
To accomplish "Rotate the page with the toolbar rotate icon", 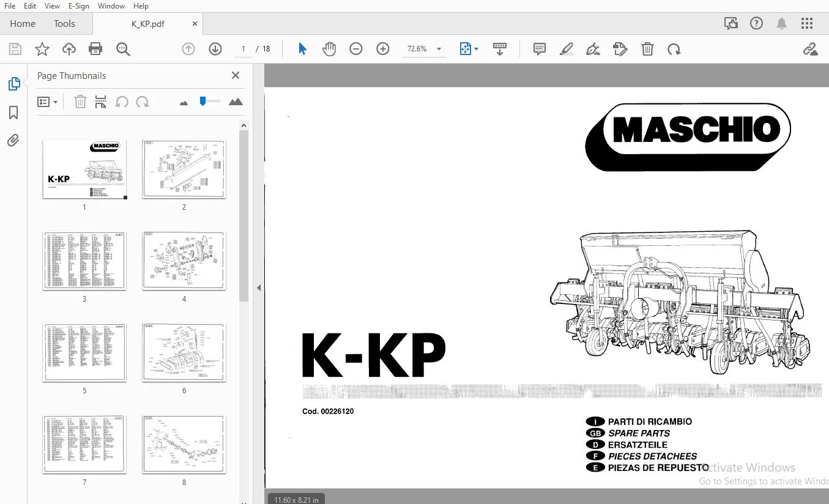I will point(674,49).
